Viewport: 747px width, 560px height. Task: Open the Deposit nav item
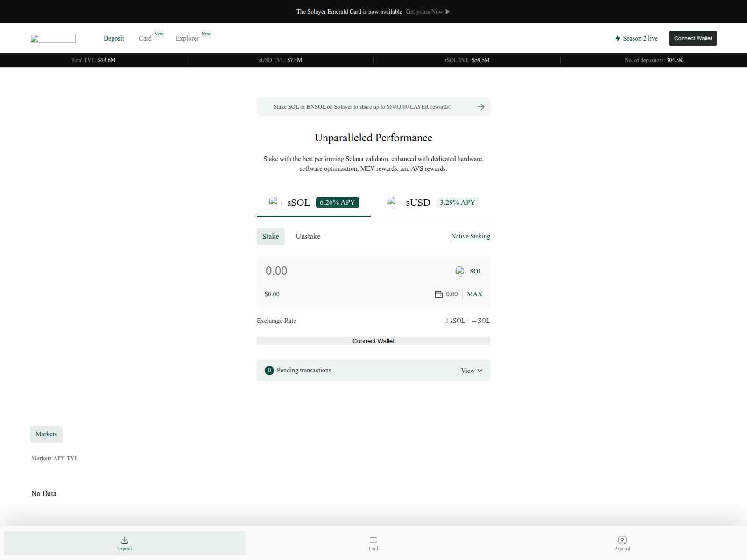[114, 38]
